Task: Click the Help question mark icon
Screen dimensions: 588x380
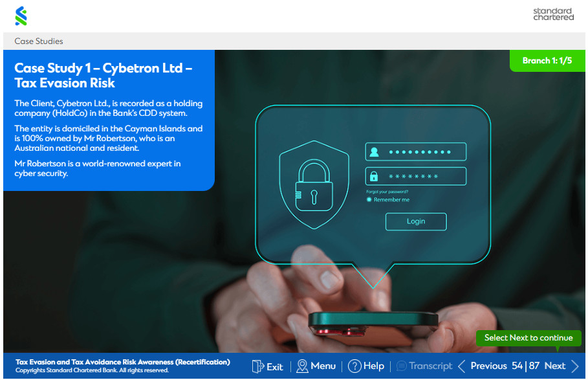Action: 354,366
